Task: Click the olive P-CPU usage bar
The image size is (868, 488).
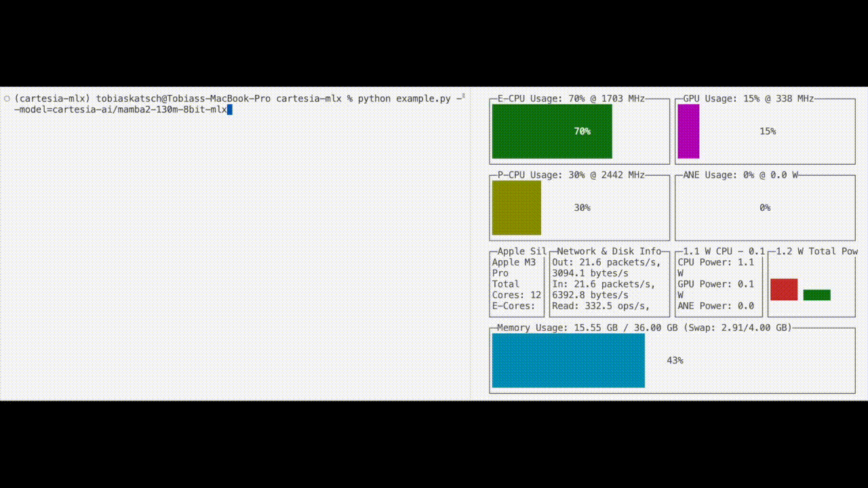Action: (517, 207)
